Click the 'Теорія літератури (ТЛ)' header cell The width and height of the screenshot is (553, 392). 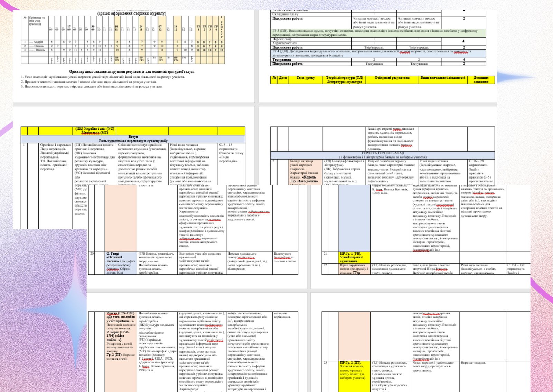[x=344, y=80]
